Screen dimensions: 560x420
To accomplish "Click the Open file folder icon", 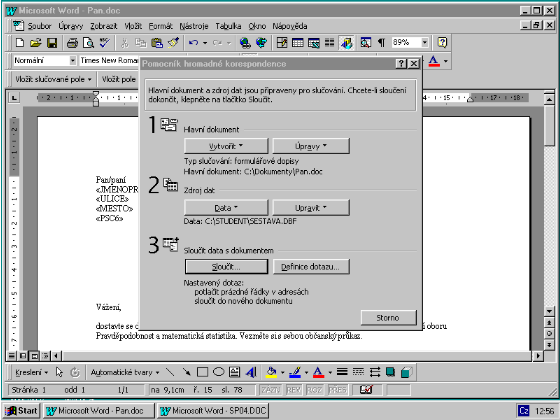I will tap(36, 43).
